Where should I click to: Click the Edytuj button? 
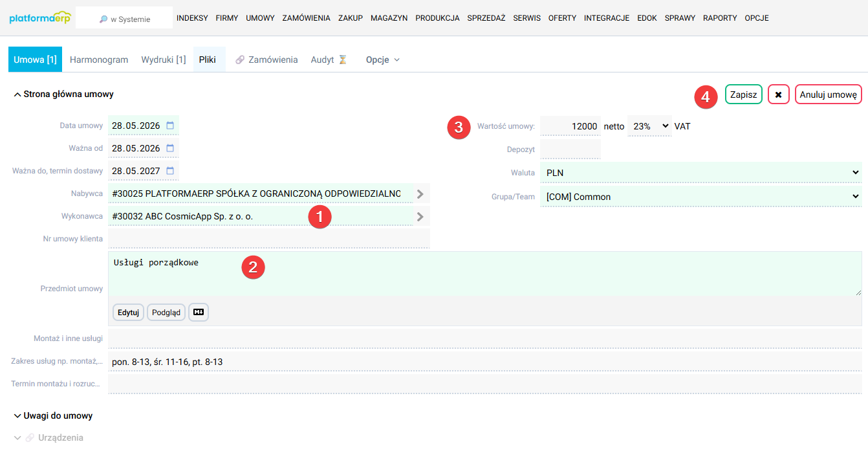click(128, 312)
